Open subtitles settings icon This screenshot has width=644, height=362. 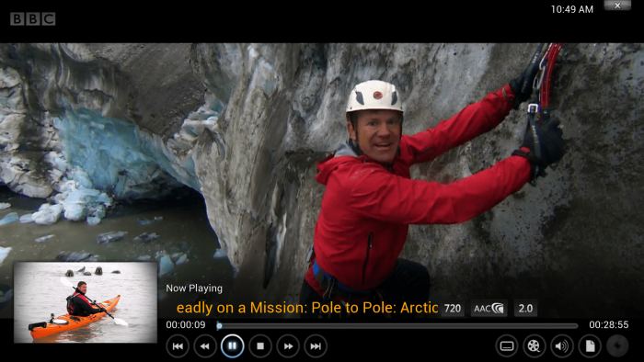(507, 346)
